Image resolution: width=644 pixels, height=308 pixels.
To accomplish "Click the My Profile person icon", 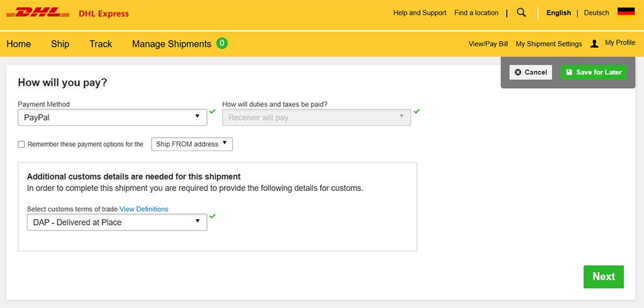I will (594, 43).
